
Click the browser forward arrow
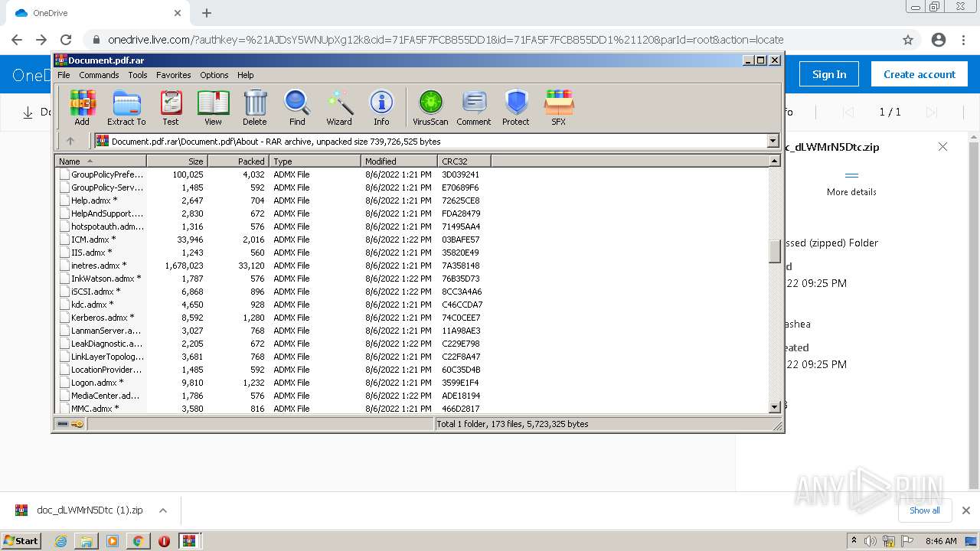(x=41, y=40)
